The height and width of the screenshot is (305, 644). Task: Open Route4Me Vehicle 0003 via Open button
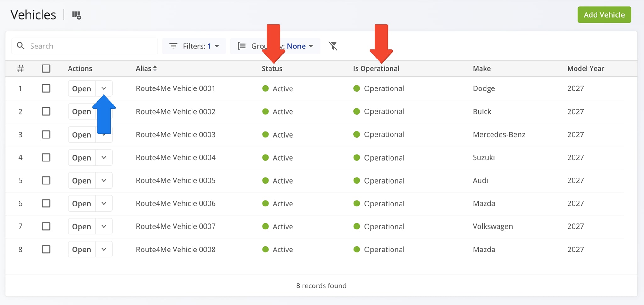[x=82, y=134]
